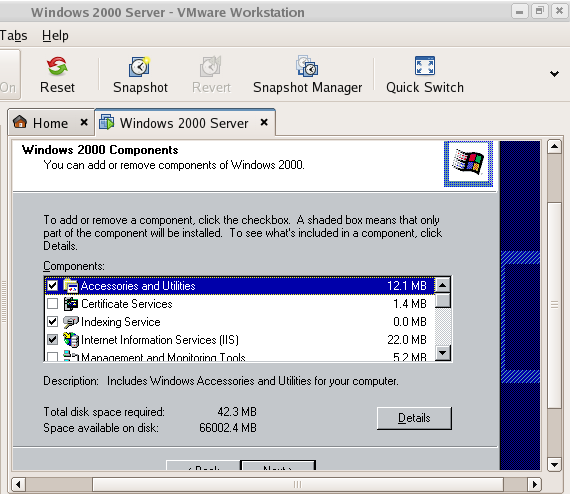Click the greyed Revert icon
570x494 pixels.
pos(211,67)
